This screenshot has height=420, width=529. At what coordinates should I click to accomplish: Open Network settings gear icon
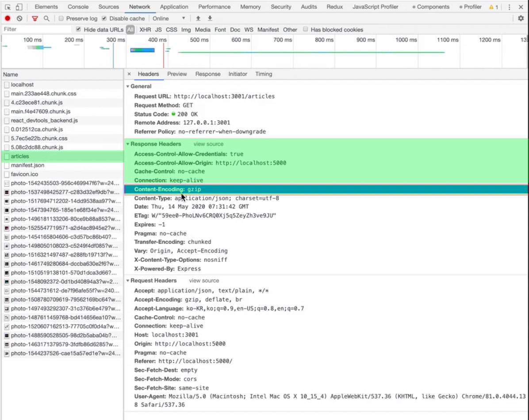521,18
